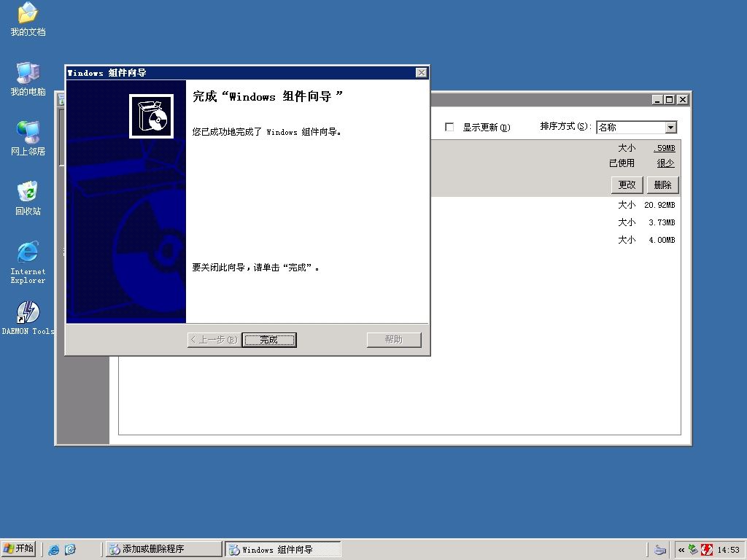The image size is (747, 560).
Task: Click the 更改 button in Add/Remove Programs
Action: pyautogui.click(x=627, y=184)
